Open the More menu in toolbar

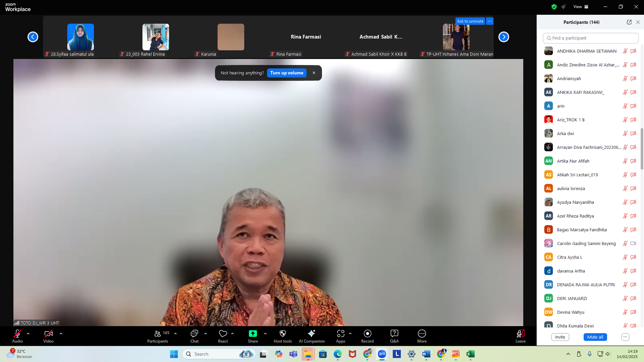point(422,334)
